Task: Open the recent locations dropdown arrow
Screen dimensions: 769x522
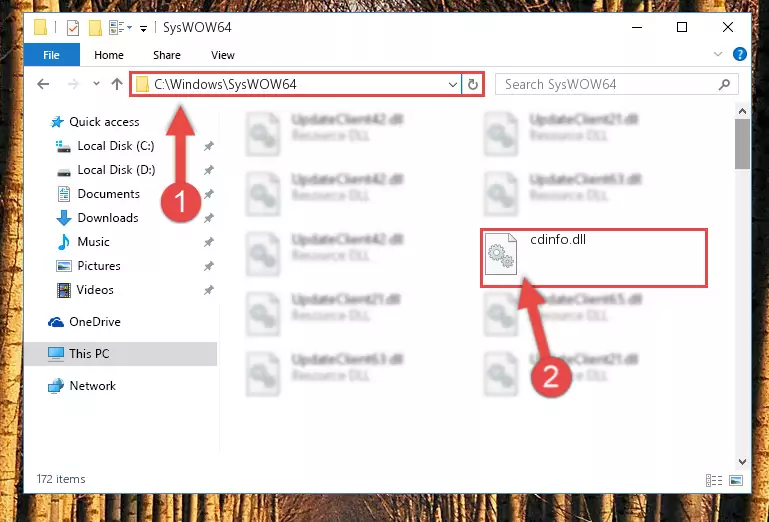Action: [x=96, y=84]
